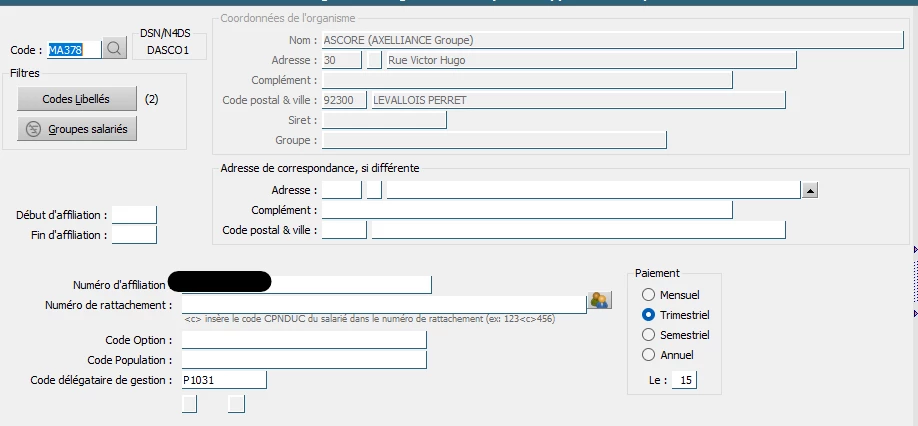Click the correspondence postal code field

(344, 230)
